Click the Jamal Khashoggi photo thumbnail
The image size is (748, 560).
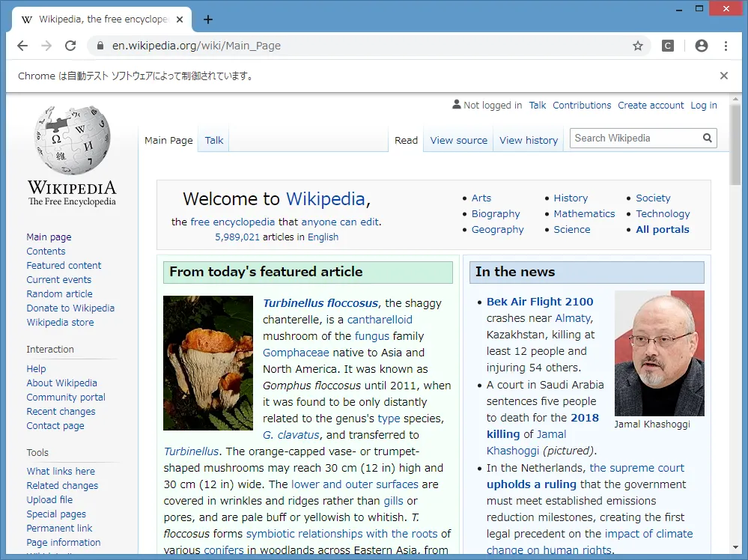pos(658,353)
